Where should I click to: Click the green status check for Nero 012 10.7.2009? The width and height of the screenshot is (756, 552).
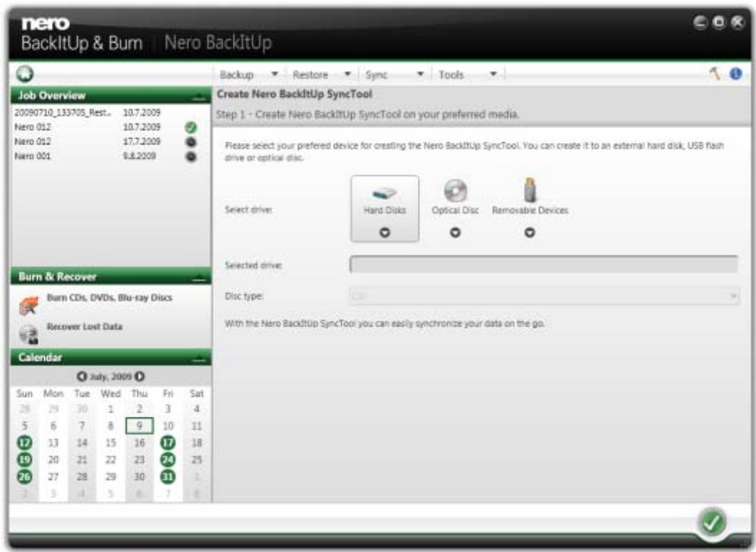pyautogui.click(x=191, y=127)
